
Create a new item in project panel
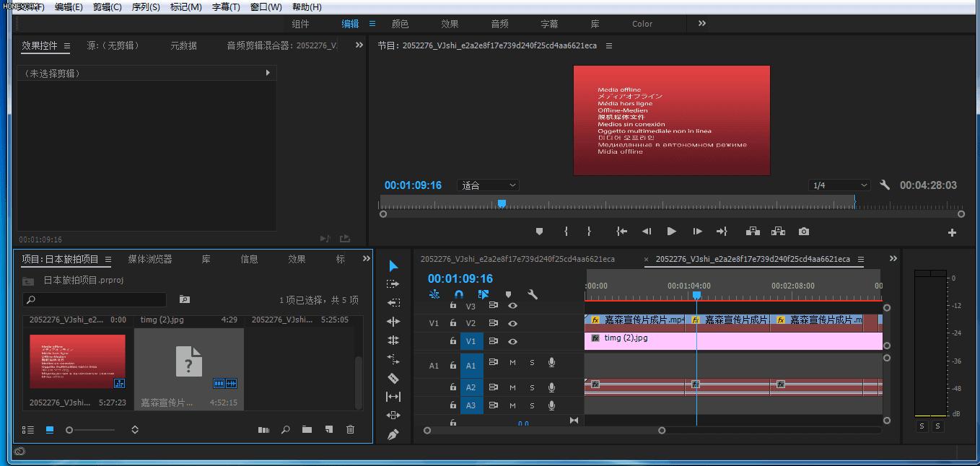tap(328, 430)
